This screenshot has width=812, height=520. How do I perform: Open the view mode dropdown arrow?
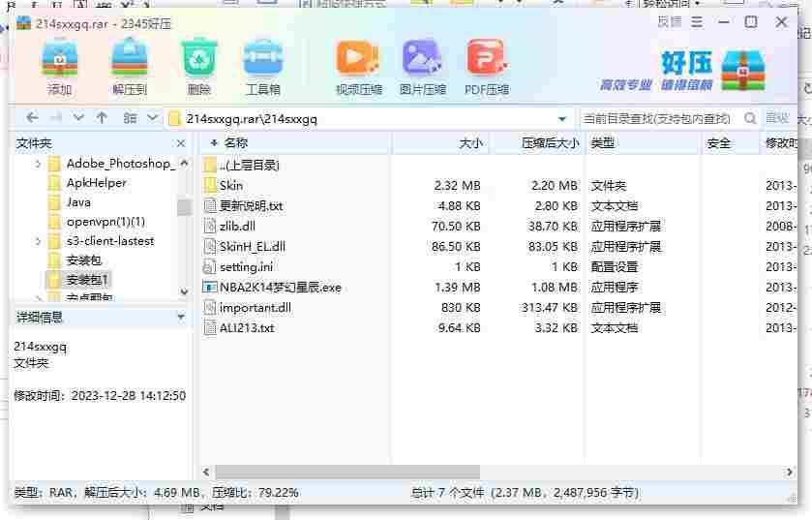[x=152, y=118]
